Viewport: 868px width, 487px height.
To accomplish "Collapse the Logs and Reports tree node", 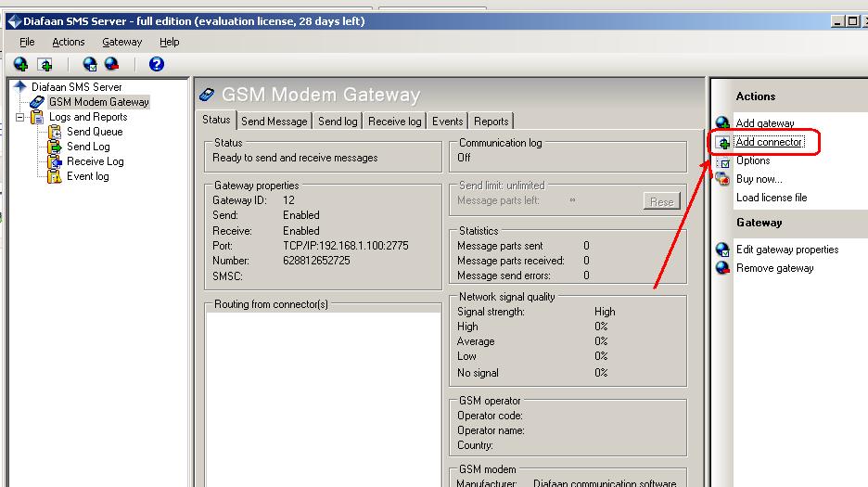I will 19,118.
